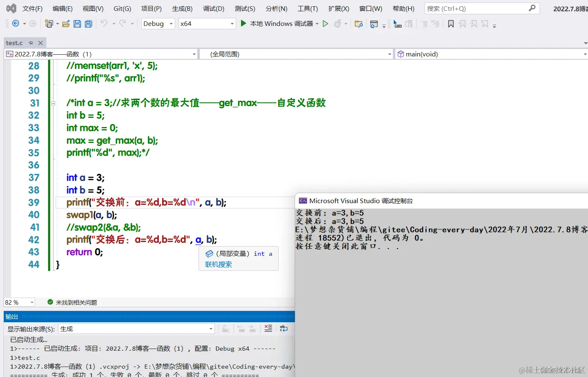Screen dimensions: 588x377
Task: Open the 窗口(W) menu
Action: 371,8
